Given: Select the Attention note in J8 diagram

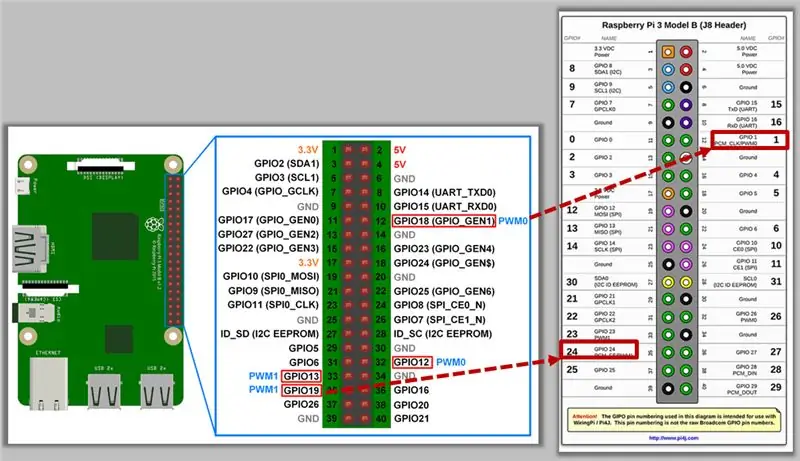Looking at the screenshot, I should 673,420.
